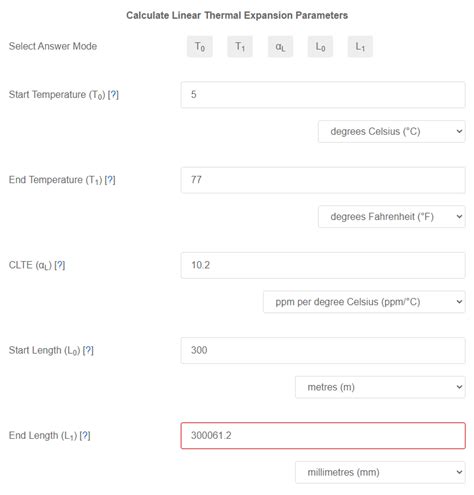Image resolution: width=474 pixels, height=495 pixels.
Task: Open metres (m) unit dropdown
Action: pyautogui.click(x=380, y=387)
